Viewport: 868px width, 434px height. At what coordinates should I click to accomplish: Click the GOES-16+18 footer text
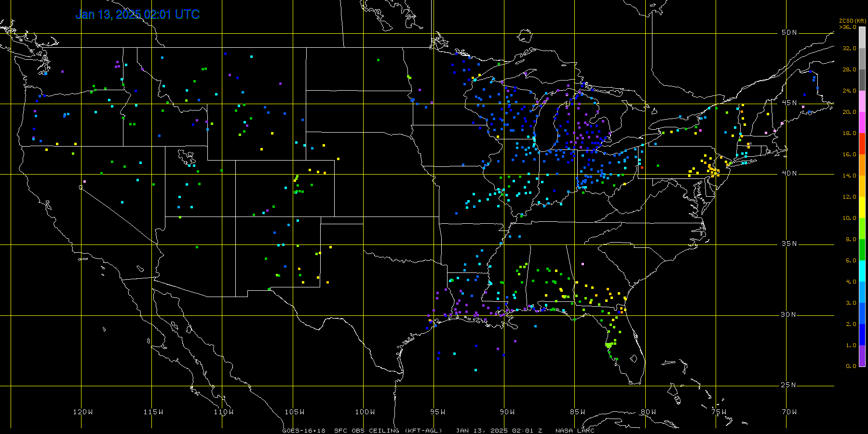click(304, 431)
